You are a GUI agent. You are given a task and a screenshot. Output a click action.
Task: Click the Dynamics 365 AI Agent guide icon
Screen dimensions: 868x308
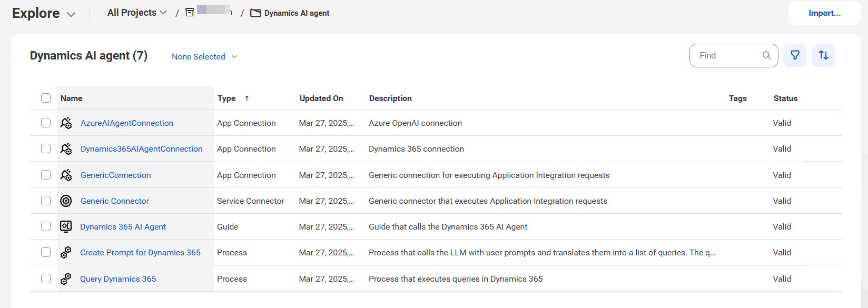(x=66, y=226)
